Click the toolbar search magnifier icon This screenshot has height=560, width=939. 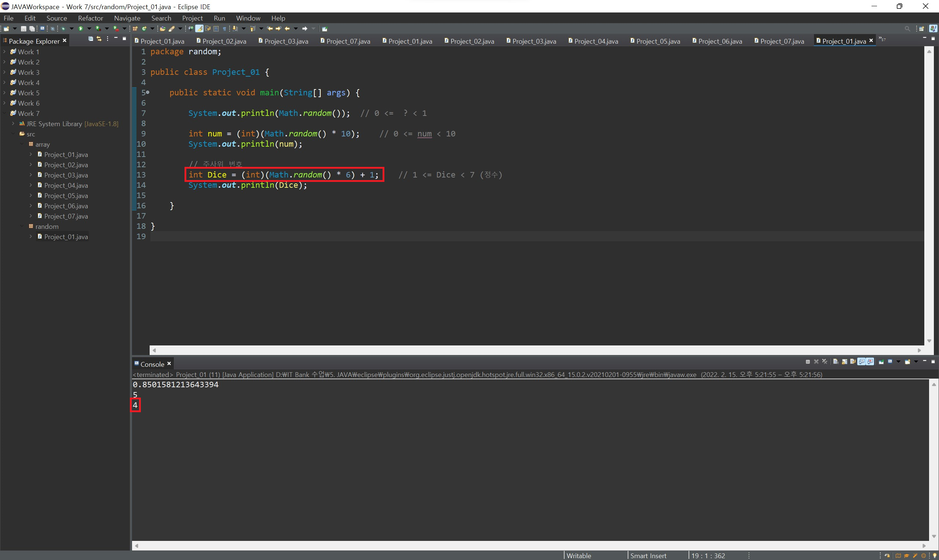[907, 29]
